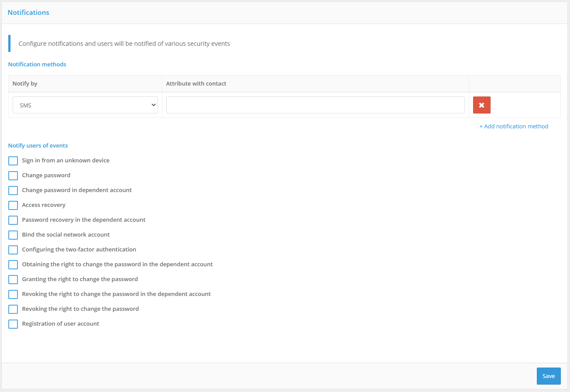Enable Registration of user account notification
This screenshot has width=570, height=392.
pos(13,324)
